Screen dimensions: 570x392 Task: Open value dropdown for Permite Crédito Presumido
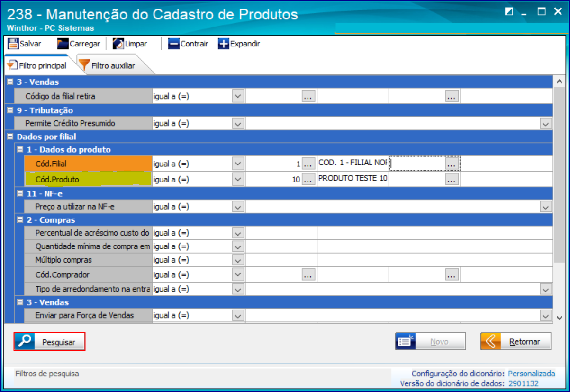(546, 124)
